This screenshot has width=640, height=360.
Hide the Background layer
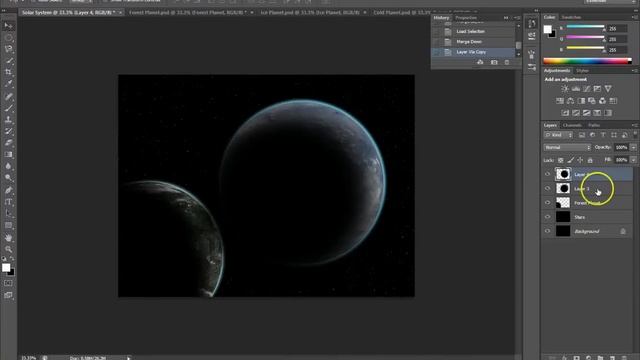(x=548, y=231)
